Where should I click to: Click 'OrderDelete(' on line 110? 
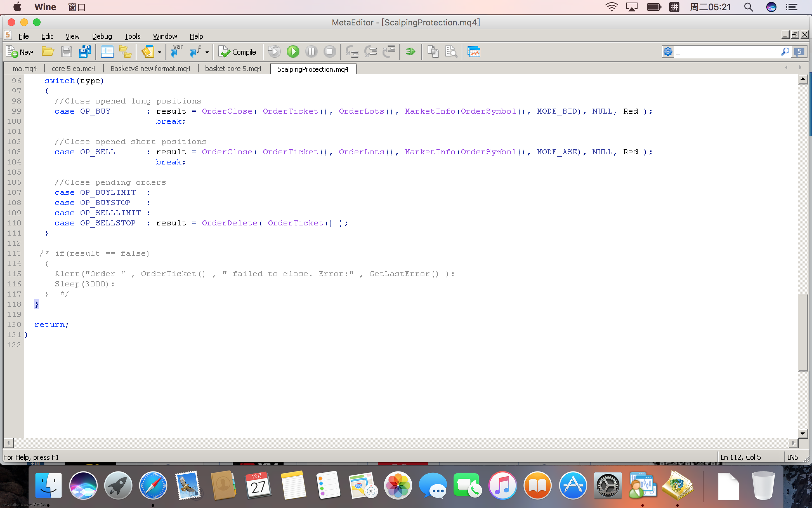point(232,223)
